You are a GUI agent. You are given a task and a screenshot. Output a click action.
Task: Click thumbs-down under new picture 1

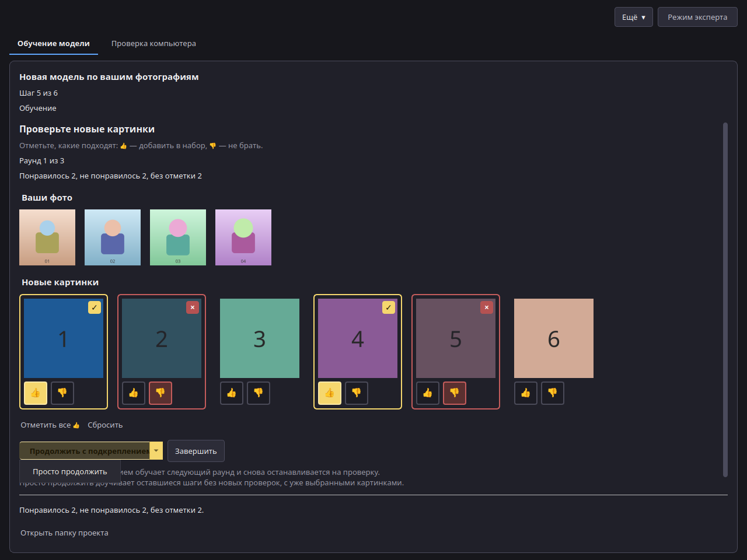(62, 393)
